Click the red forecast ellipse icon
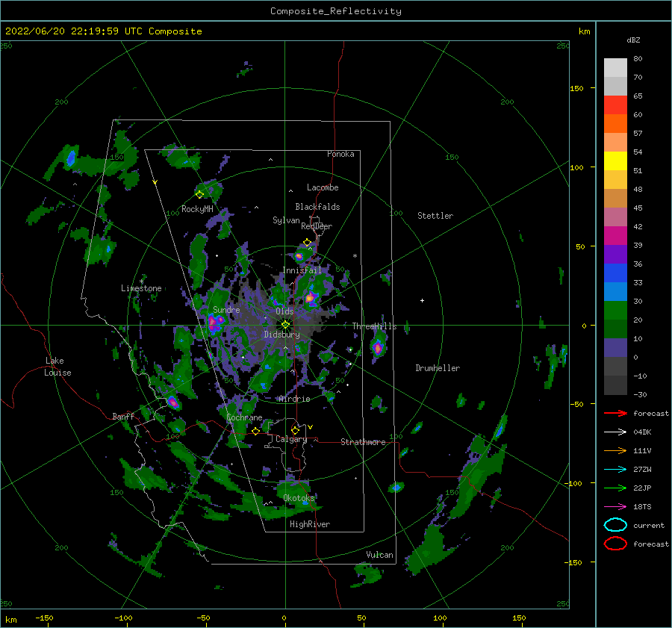The image size is (672, 628). 615,544
